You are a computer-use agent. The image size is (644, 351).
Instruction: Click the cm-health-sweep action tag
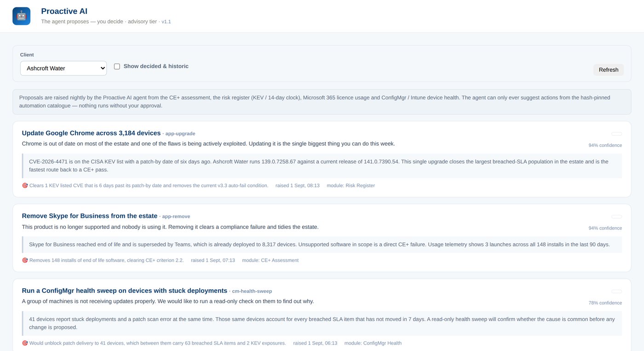pyautogui.click(x=252, y=291)
